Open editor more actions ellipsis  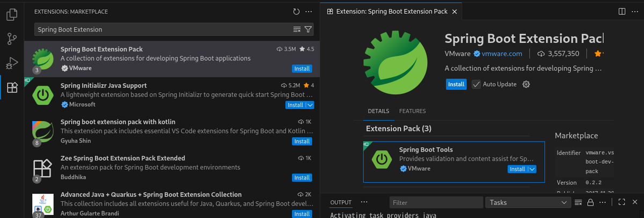[634, 11]
